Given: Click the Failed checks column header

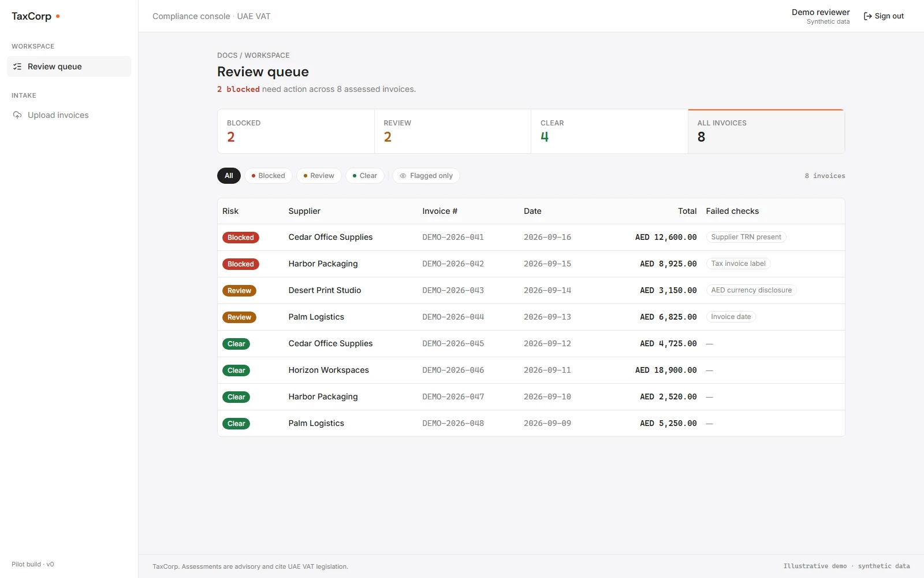Looking at the screenshot, I should point(732,211).
